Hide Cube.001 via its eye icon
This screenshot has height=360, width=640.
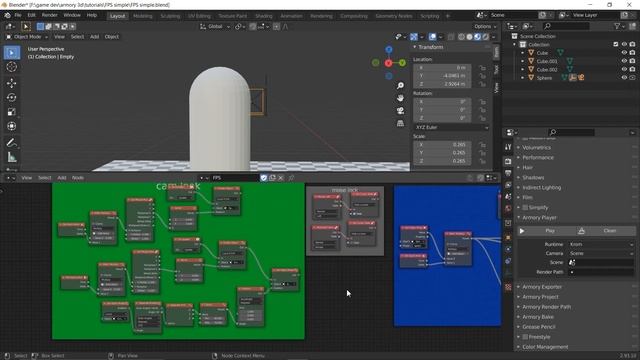[x=624, y=61]
